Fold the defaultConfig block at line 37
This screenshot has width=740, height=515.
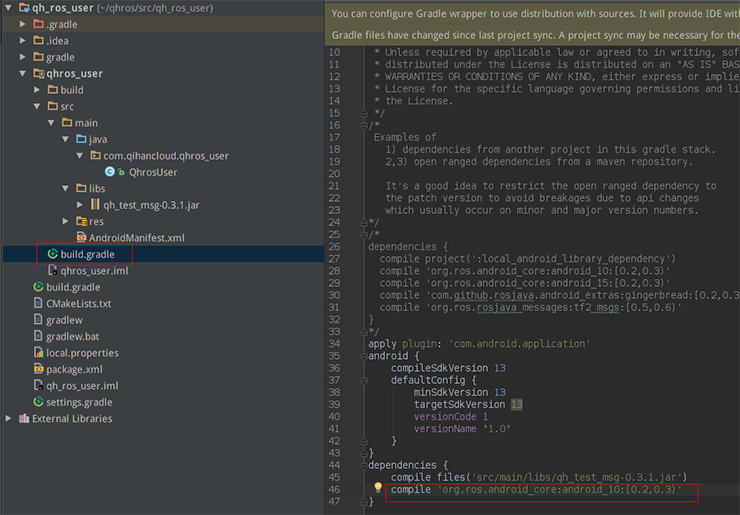tap(364, 380)
